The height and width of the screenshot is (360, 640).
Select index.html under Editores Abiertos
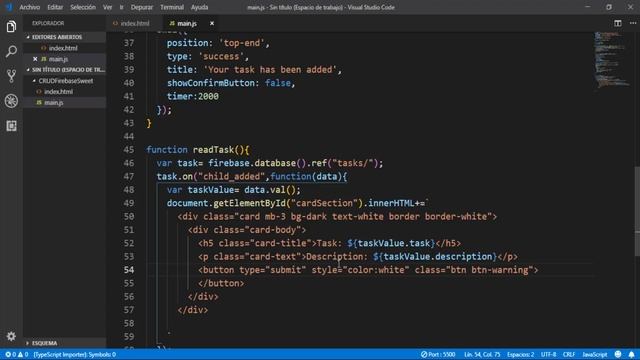pyautogui.click(x=64, y=48)
